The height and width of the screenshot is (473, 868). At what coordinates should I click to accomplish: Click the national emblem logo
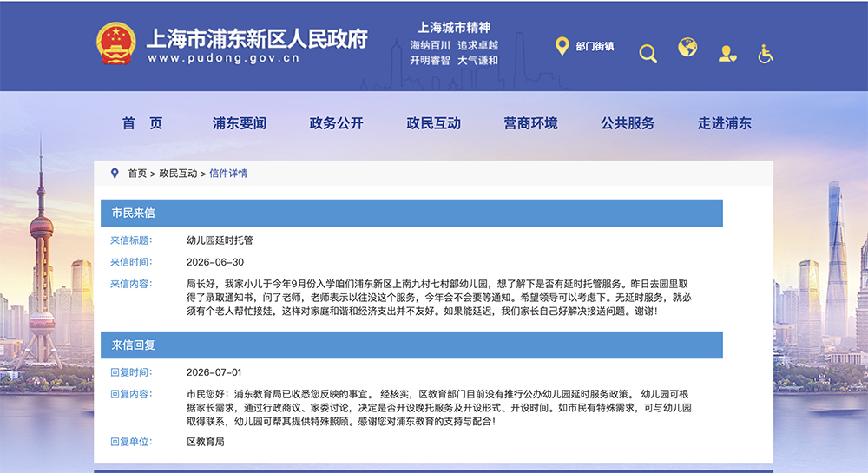pos(115,43)
